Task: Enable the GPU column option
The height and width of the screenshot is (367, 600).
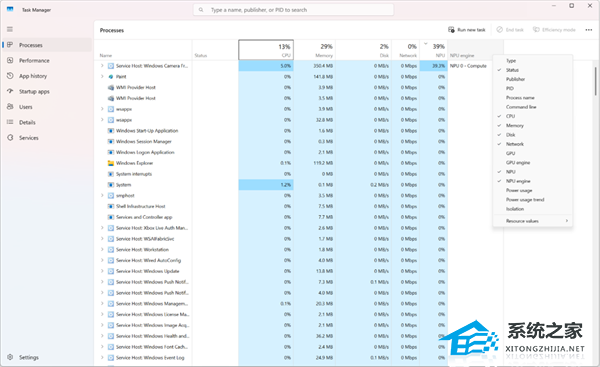Action: (533, 153)
